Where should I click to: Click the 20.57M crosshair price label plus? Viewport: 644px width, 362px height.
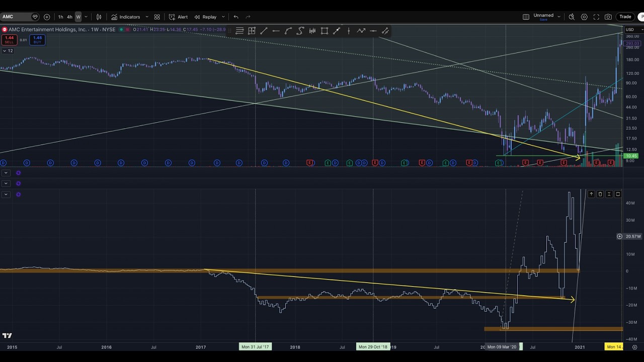[620, 236]
